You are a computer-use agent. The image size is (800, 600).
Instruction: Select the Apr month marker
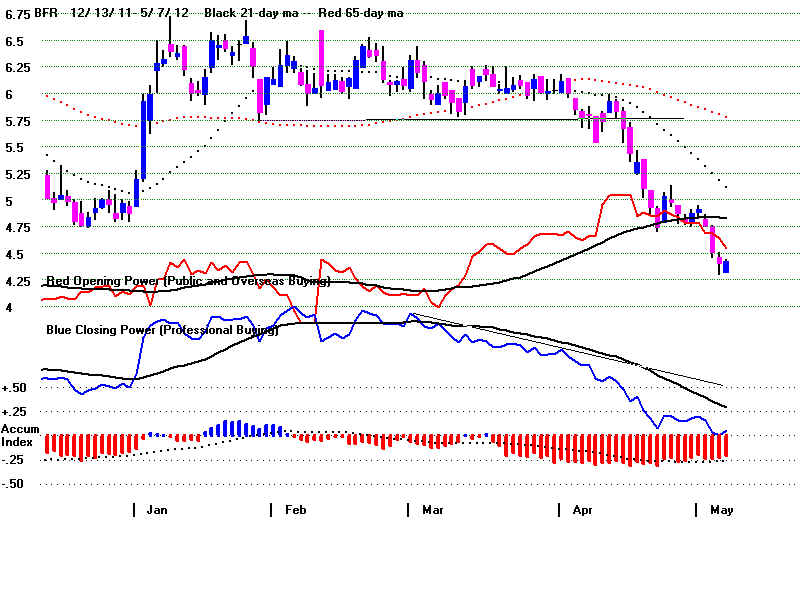(x=582, y=510)
